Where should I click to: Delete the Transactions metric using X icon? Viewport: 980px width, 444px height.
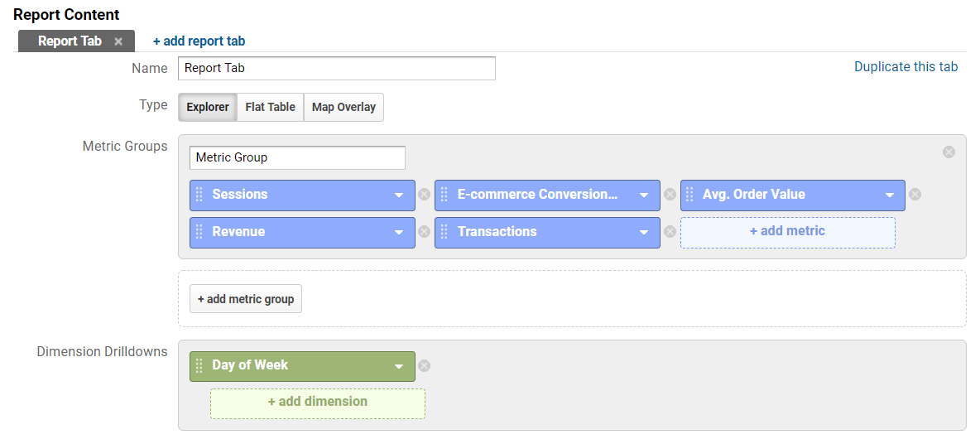point(670,232)
